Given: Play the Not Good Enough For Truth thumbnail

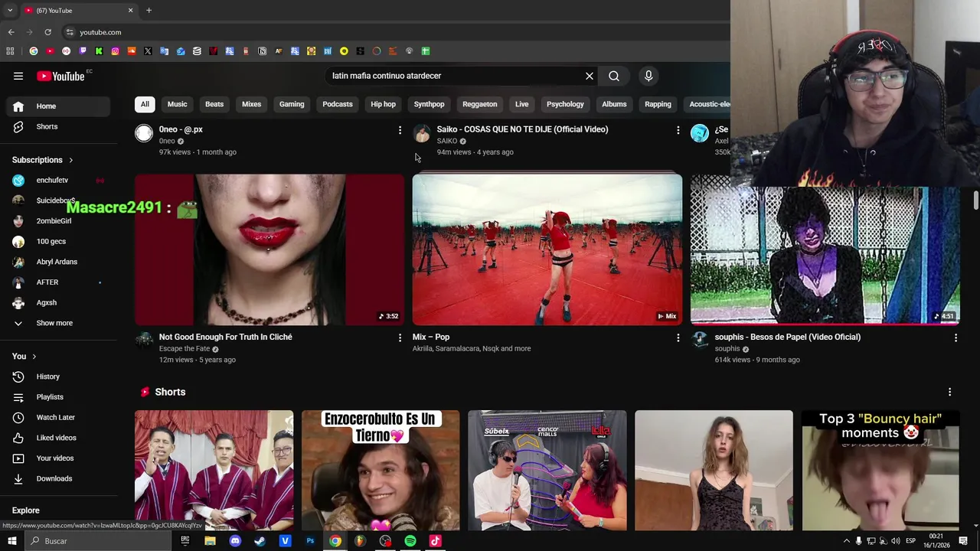Looking at the screenshot, I should click(269, 249).
